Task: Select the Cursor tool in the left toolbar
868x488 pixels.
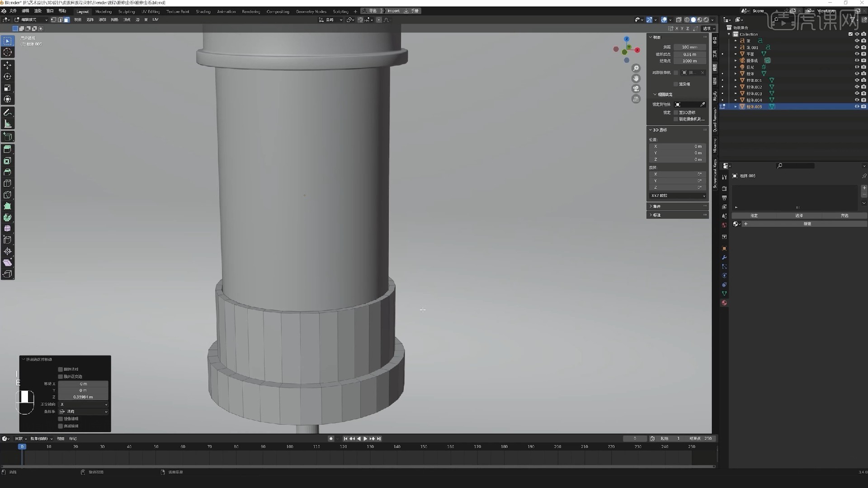Action: (8, 52)
